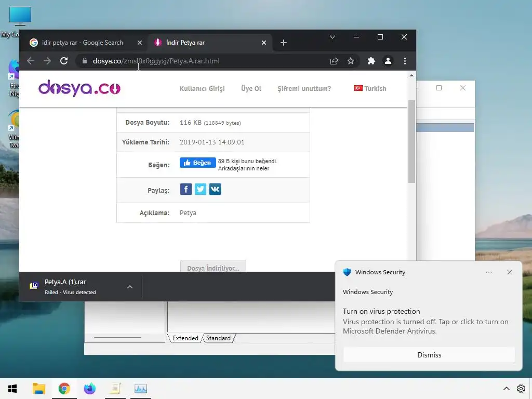This screenshot has height=399, width=532.
Task: Click Şifremi unuttum? link
Action: (304, 88)
